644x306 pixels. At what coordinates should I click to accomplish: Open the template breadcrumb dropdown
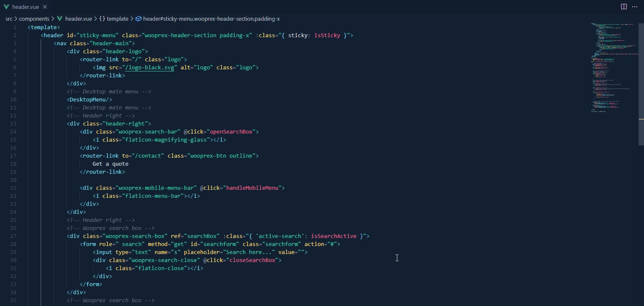coord(117,19)
